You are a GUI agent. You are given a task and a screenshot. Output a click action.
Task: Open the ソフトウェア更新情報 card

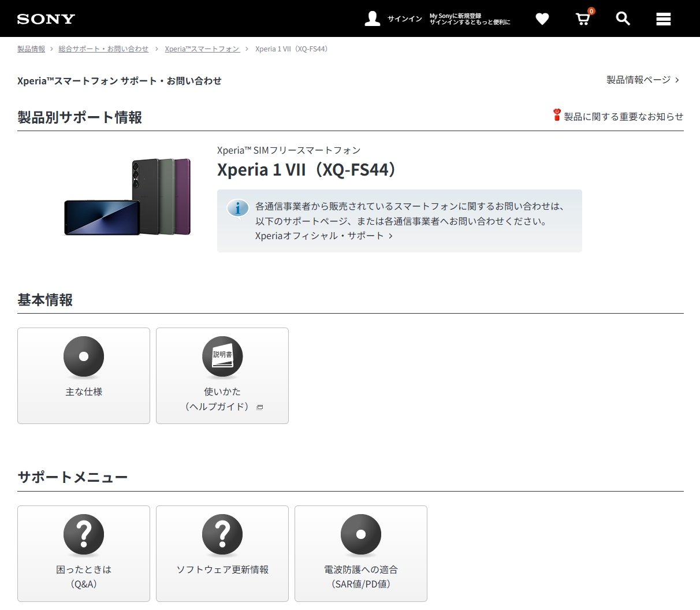222,554
